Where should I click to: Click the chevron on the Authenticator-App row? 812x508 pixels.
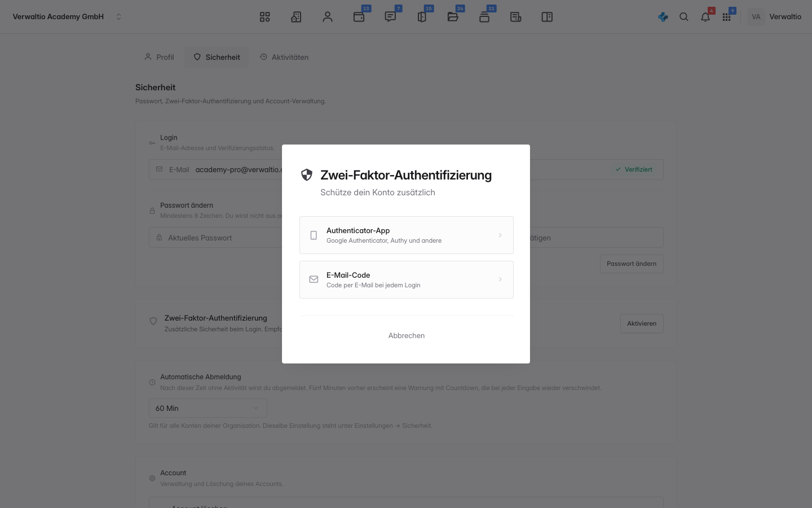coord(500,235)
